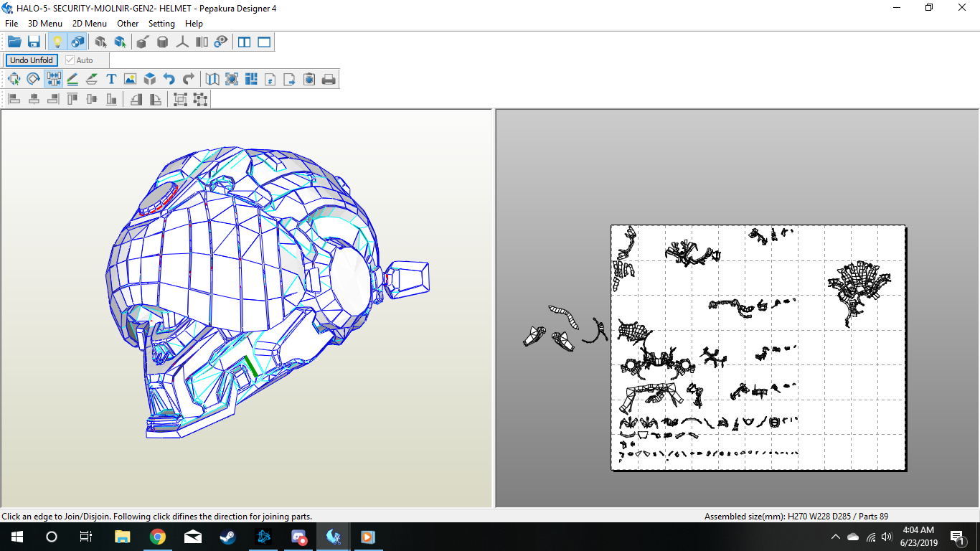Viewport: 980px width, 551px height.
Task: Save the project using the floppy disk icon
Action: coord(34,42)
